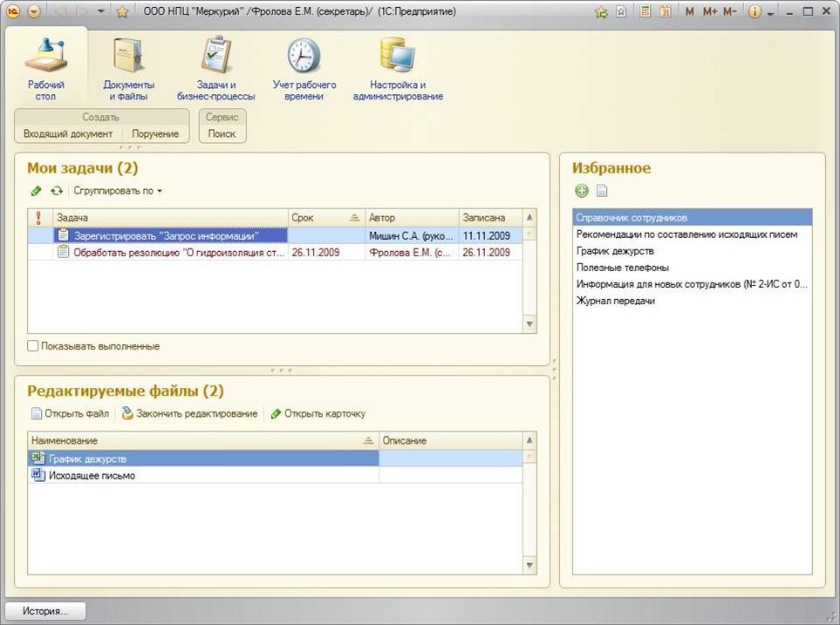This screenshot has width=840, height=625.
Task: Click the refresh tasks icon in Мои задачи
Action: (57, 191)
